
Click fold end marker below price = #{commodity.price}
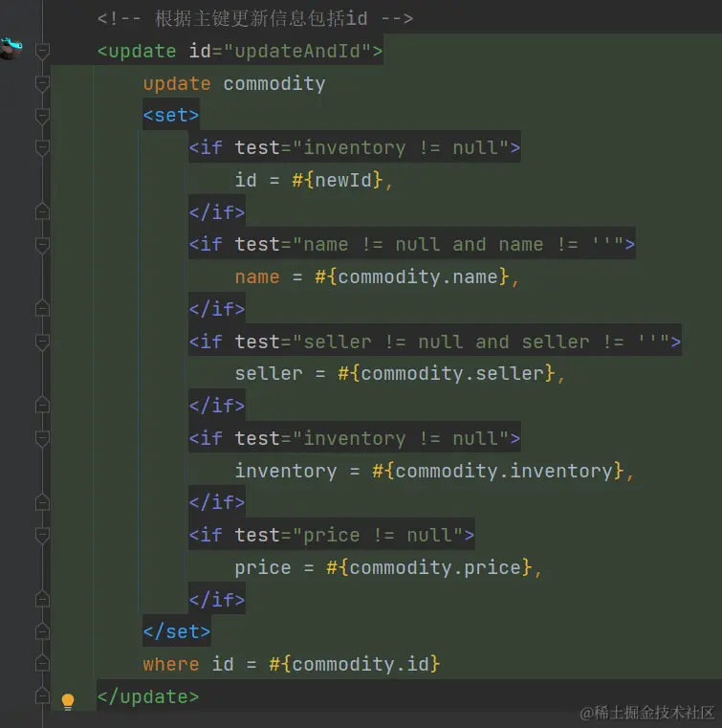click(42, 599)
